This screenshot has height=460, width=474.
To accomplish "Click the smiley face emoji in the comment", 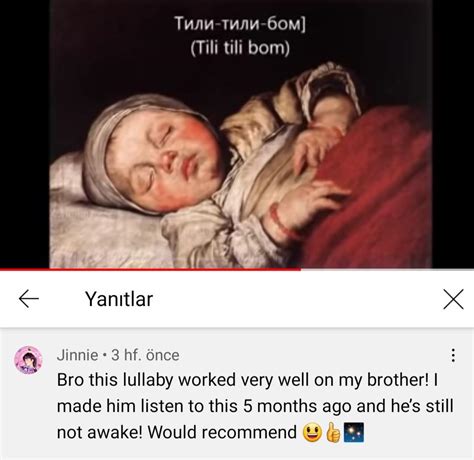I will [x=312, y=432].
